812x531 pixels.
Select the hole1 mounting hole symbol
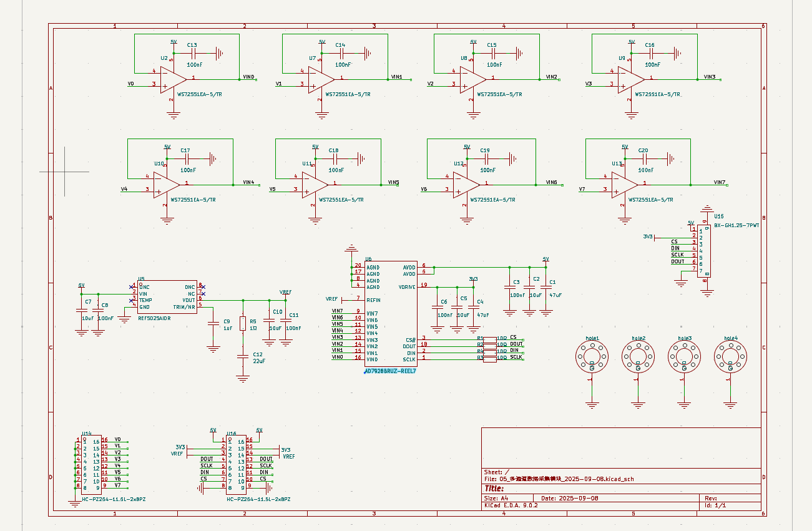click(x=592, y=358)
